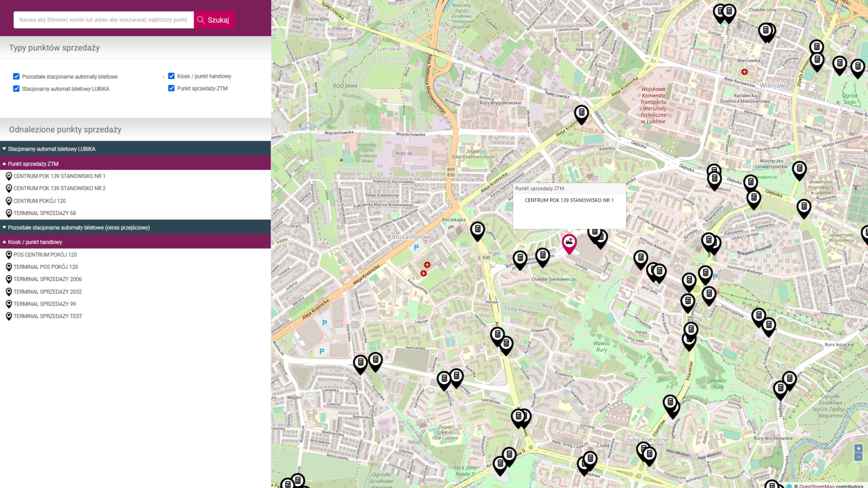Select CENTRUM POK 139 STANOWISKO NR 2
Screen dimensions: 868x488
click(x=59, y=189)
